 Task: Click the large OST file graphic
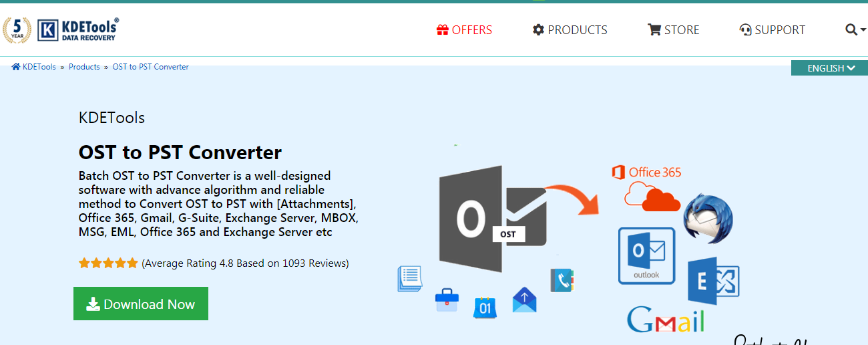[x=492, y=219]
